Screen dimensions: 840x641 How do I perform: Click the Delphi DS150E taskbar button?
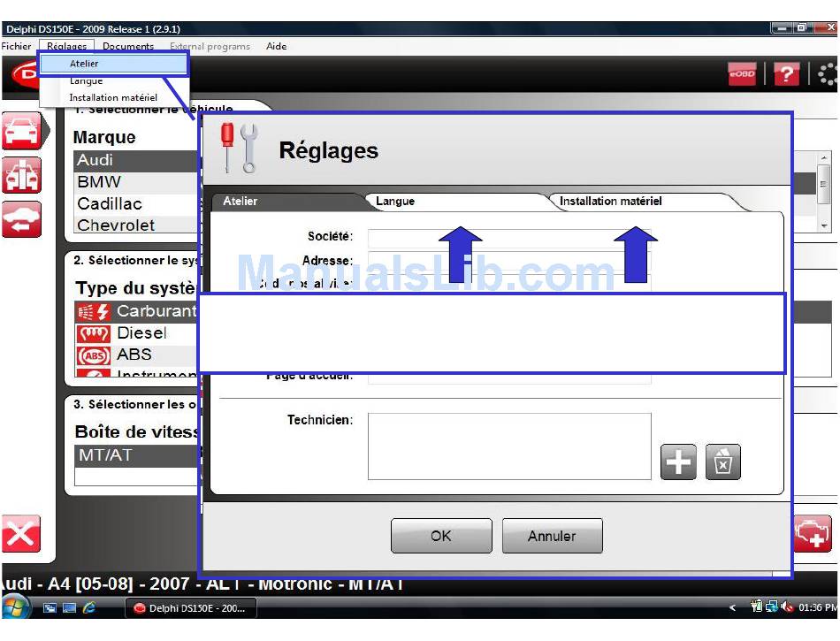(190, 608)
